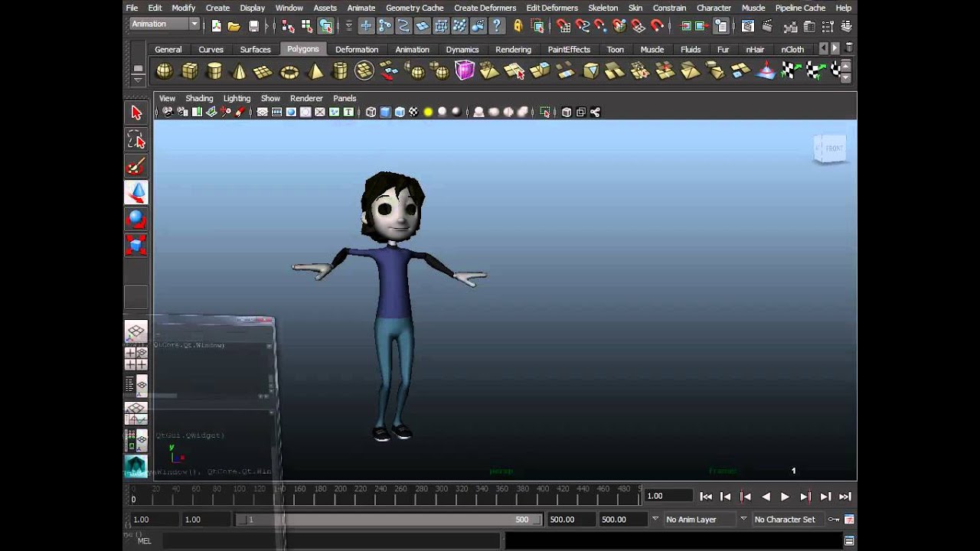Switch to the Rendering shelf tab
Viewport: 980px width, 551px height.
(x=513, y=50)
